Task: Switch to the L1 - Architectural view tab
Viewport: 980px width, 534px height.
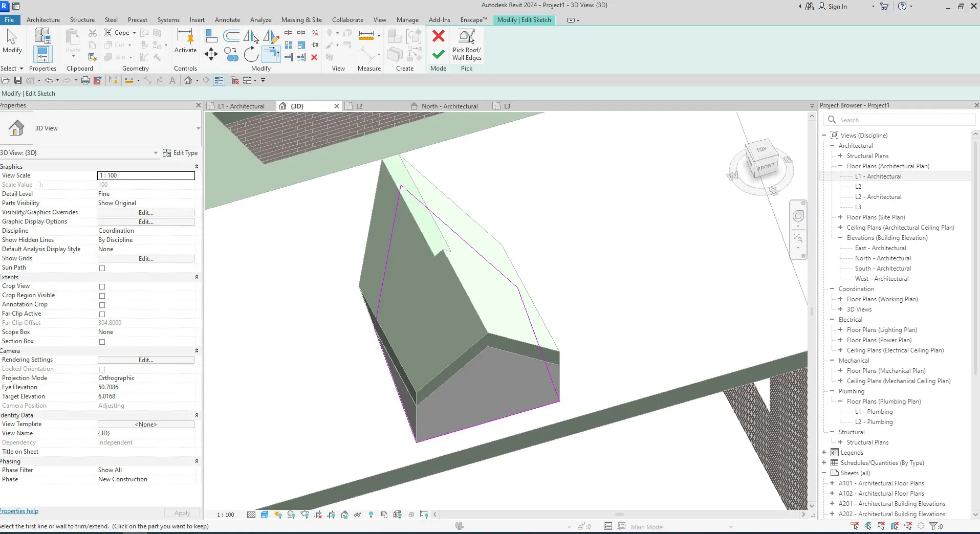Action: click(x=241, y=106)
